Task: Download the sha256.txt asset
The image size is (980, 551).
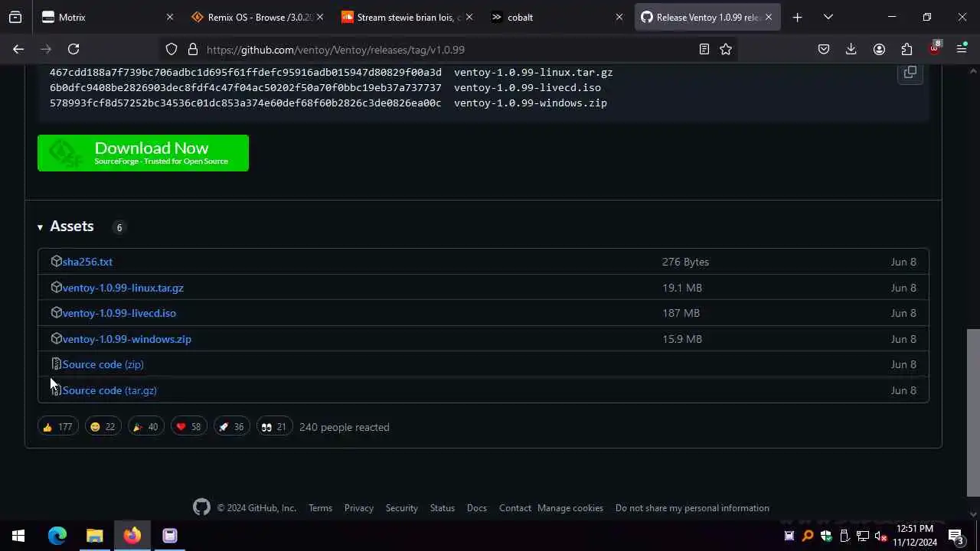Action: (x=87, y=262)
